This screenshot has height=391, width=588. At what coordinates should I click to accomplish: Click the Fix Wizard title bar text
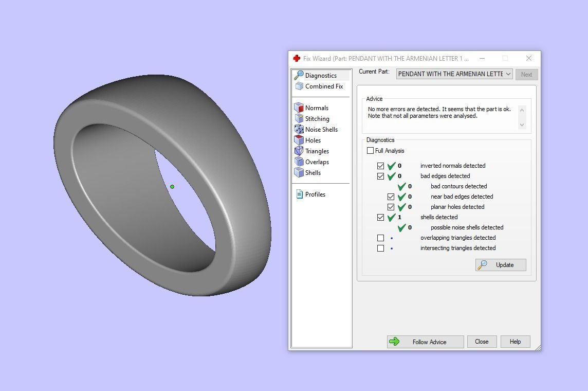386,59
